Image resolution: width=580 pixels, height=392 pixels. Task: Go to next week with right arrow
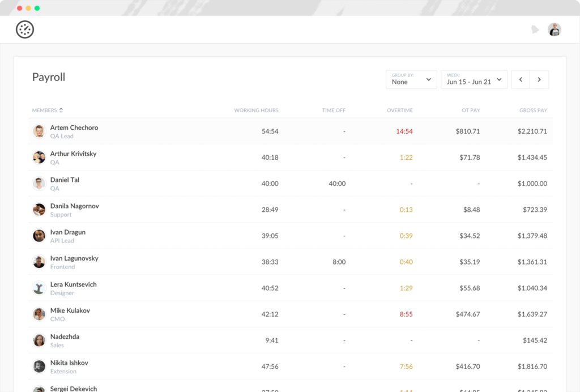(x=539, y=80)
